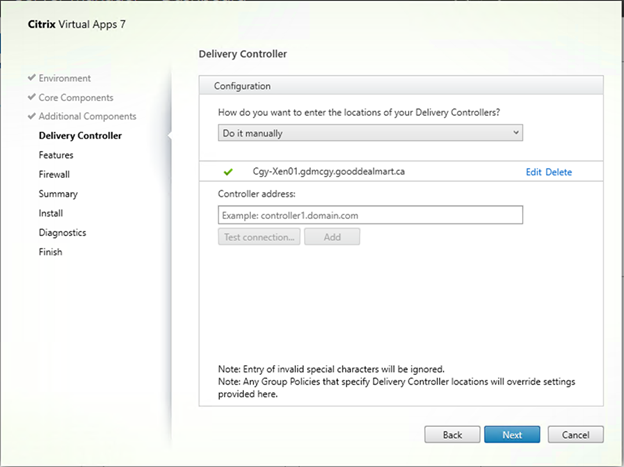Proceed with the Next button

pos(512,435)
